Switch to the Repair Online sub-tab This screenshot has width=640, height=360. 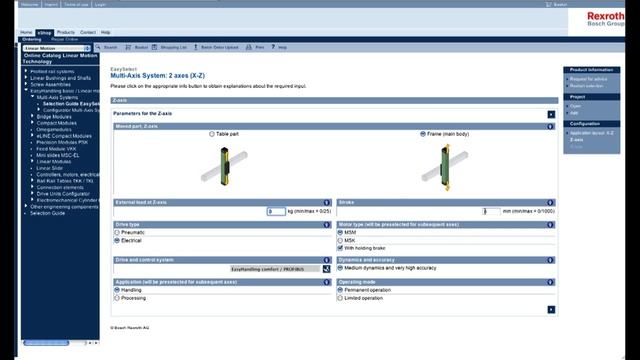coord(64,39)
